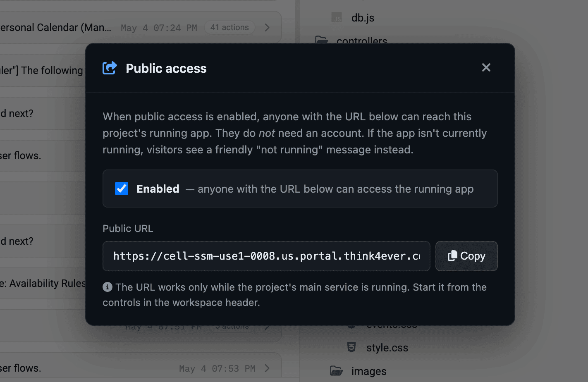
Task: Click the db.js file icon
Action: [337, 17]
